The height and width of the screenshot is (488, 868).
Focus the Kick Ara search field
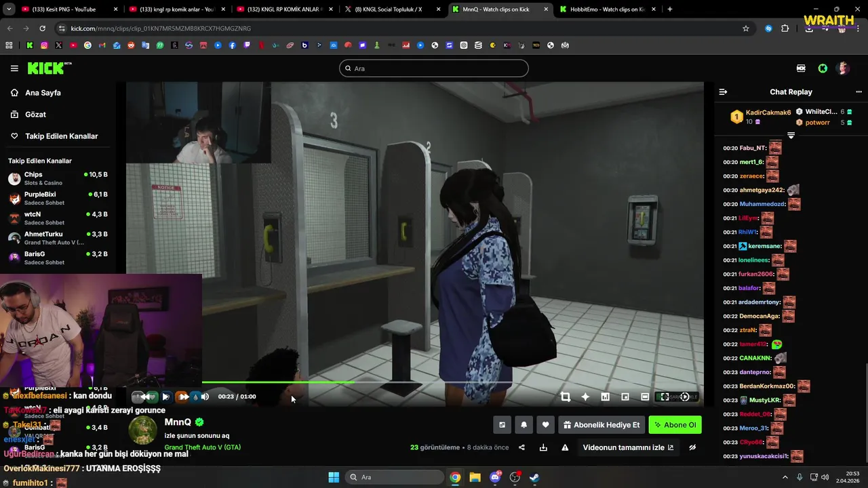[434, 68]
